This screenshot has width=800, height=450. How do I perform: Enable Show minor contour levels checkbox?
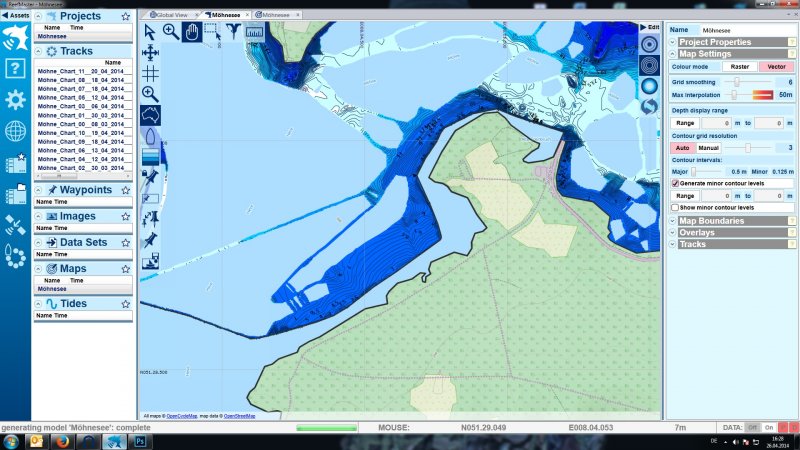[x=675, y=207]
